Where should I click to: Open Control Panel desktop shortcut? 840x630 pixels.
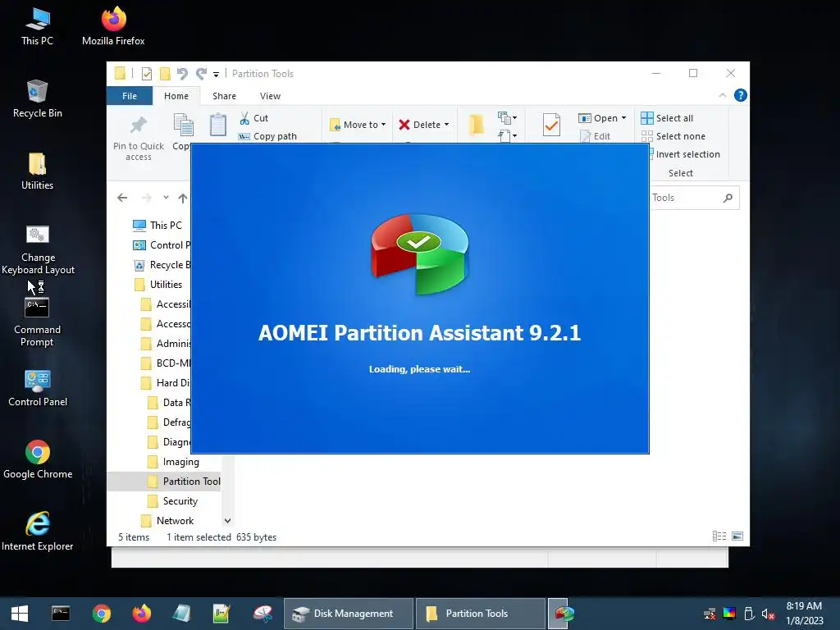click(38, 388)
